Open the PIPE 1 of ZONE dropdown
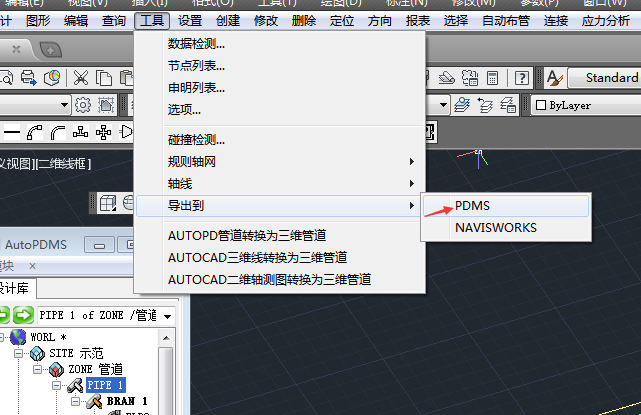The height and width of the screenshot is (415, 641). (166, 316)
